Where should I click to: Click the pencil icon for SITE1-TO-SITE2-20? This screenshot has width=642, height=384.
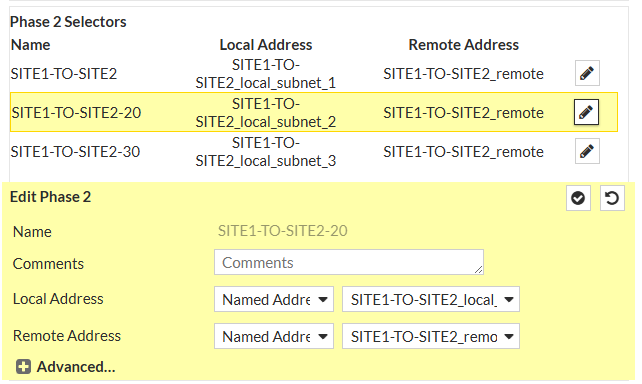tap(586, 112)
